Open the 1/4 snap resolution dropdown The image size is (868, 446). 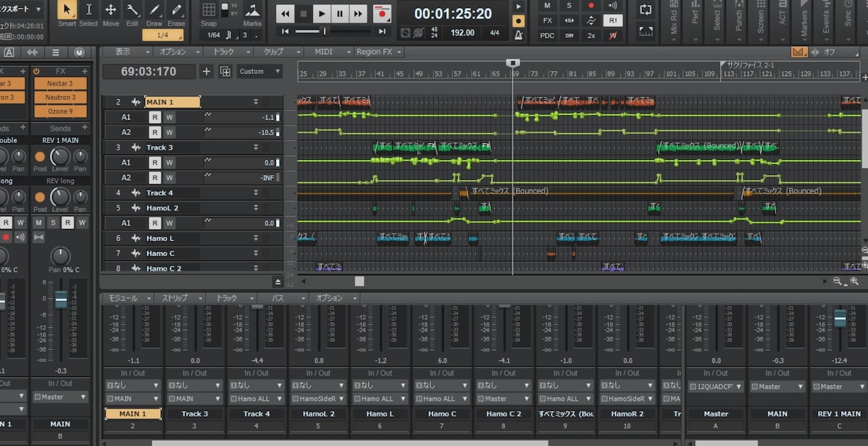click(x=163, y=35)
